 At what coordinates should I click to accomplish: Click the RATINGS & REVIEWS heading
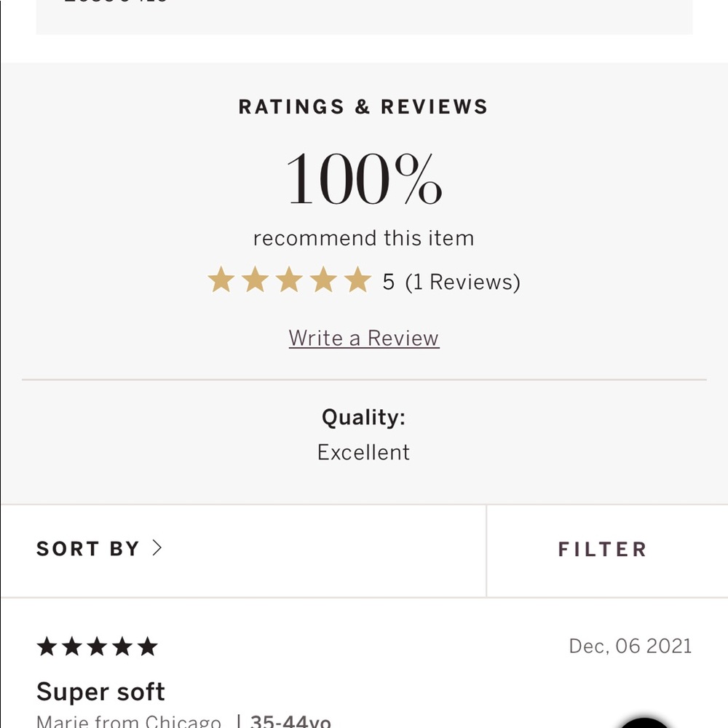coord(363,107)
